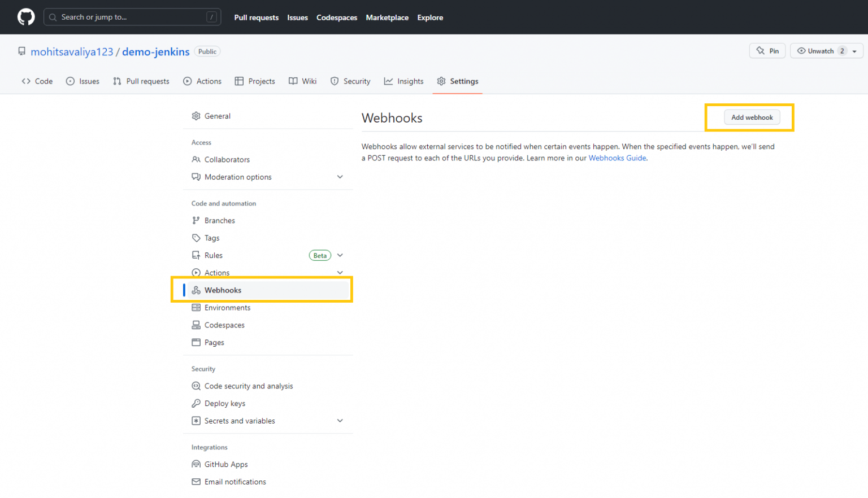Open the Webhooks Guide link
The height and width of the screenshot is (498, 868).
[617, 158]
